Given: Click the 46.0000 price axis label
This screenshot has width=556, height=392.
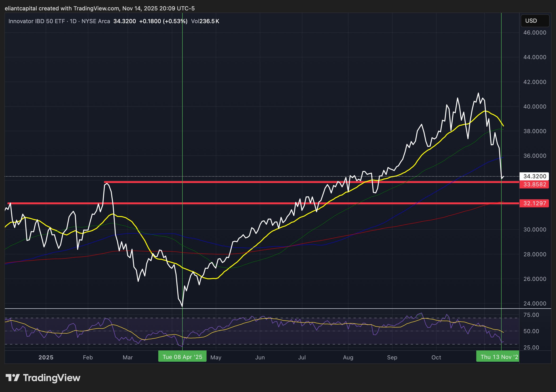Looking at the screenshot, I should coord(534,33).
